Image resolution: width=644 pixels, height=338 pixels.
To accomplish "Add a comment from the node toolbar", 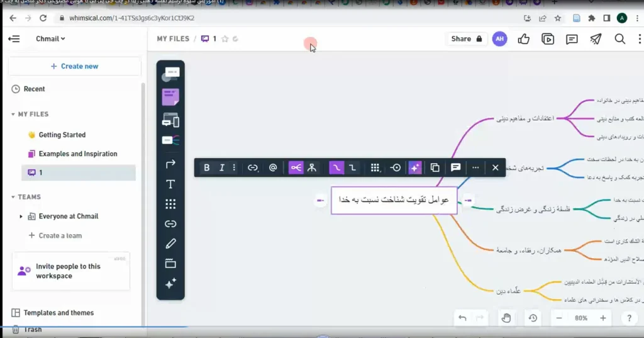I will coord(455,168).
